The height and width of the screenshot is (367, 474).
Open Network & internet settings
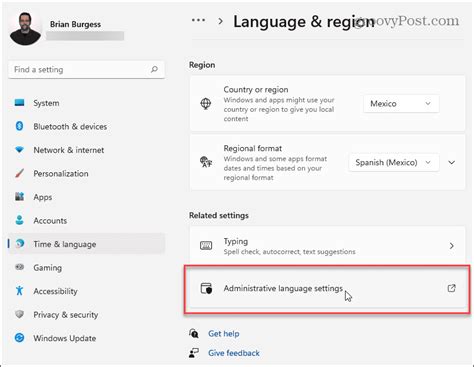[x=69, y=150]
